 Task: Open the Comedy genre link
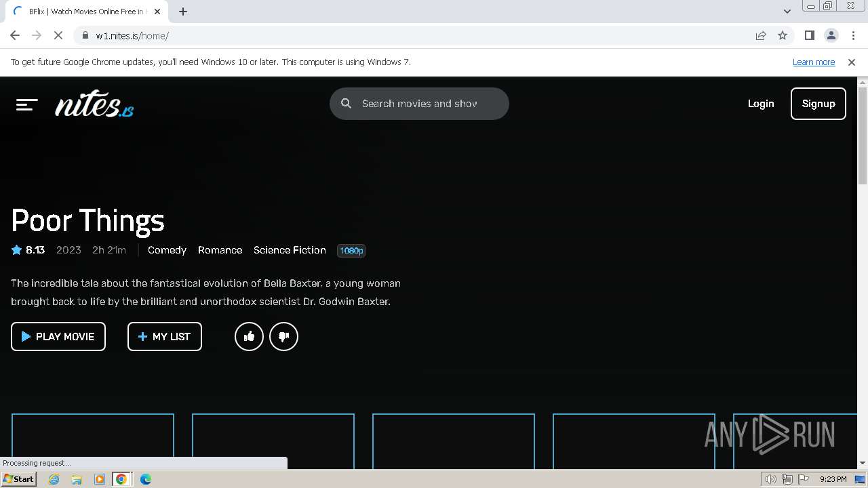(x=167, y=250)
